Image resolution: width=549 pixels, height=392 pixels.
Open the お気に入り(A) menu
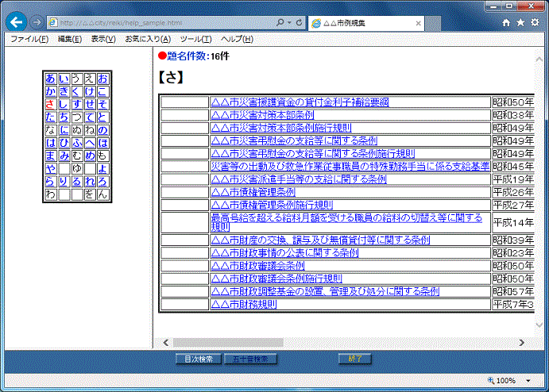pos(148,39)
